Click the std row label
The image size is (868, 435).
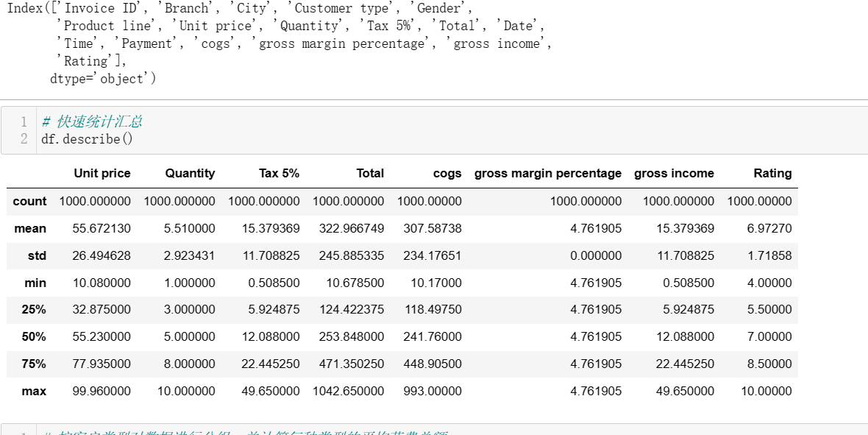click(x=37, y=255)
